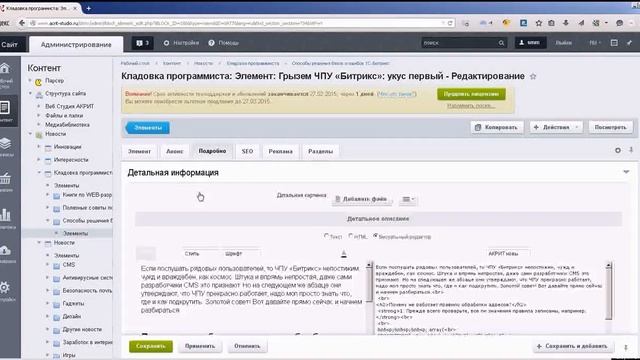This screenshot has height=360, width=640.
Task: Click the Добавить файл button
Action: point(362,199)
